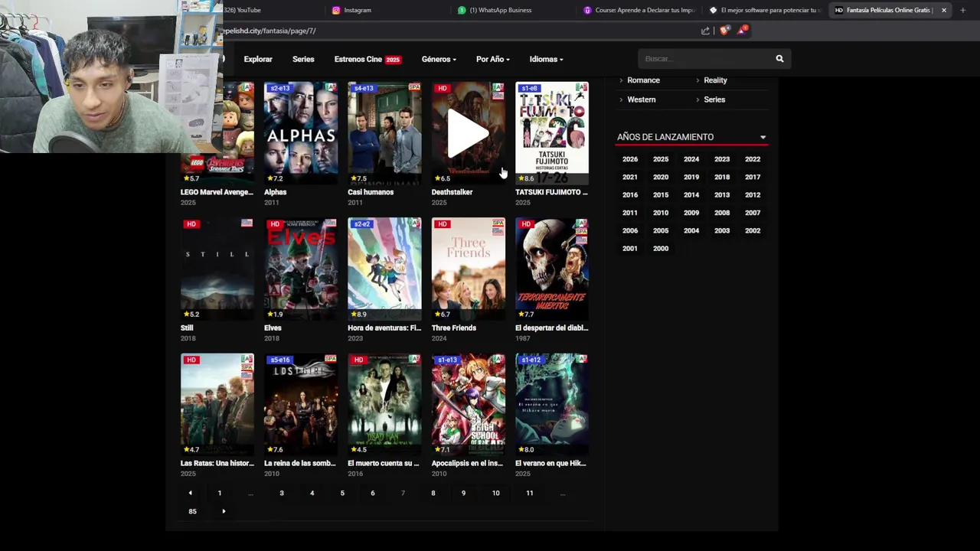Go to page 1 in pagination

[x=220, y=494]
